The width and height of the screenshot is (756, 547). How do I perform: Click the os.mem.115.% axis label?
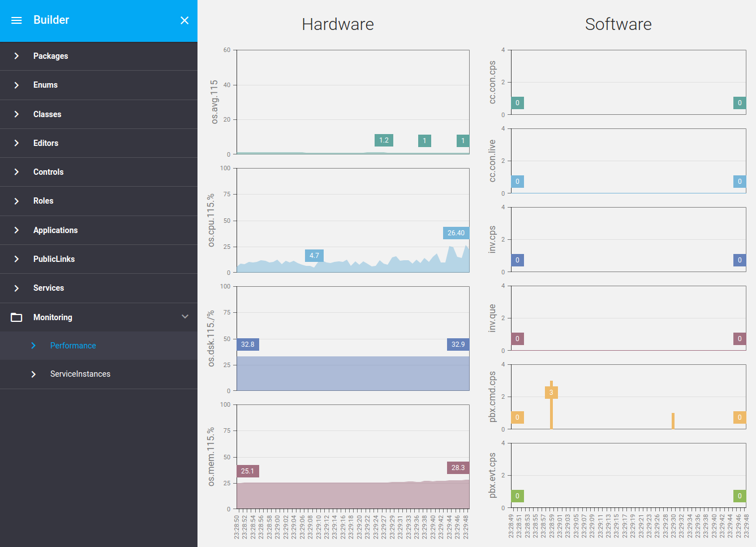pyautogui.click(x=211, y=456)
